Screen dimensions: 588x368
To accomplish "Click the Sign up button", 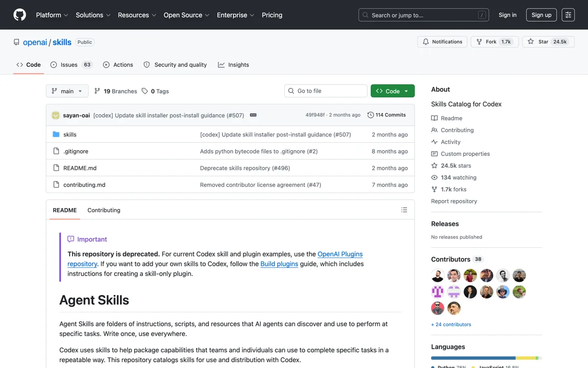I will pyautogui.click(x=541, y=15).
